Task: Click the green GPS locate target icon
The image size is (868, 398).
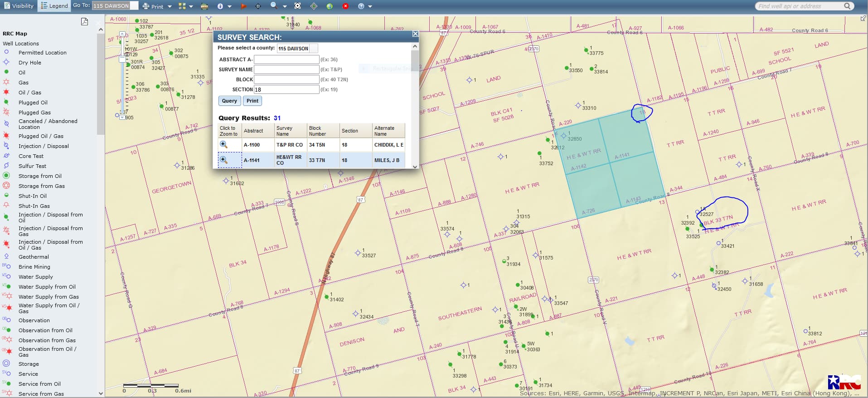Action: pos(314,6)
